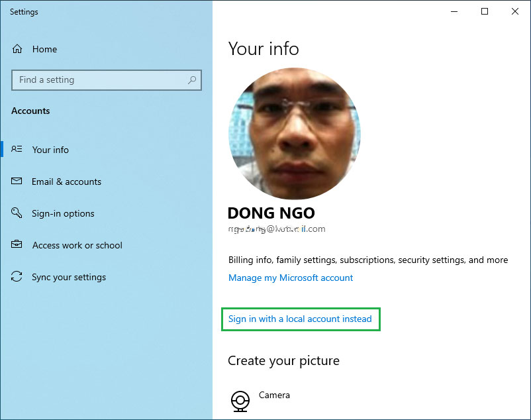Click the Sign-in options key icon
The image size is (531, 420).
(17, 213)
